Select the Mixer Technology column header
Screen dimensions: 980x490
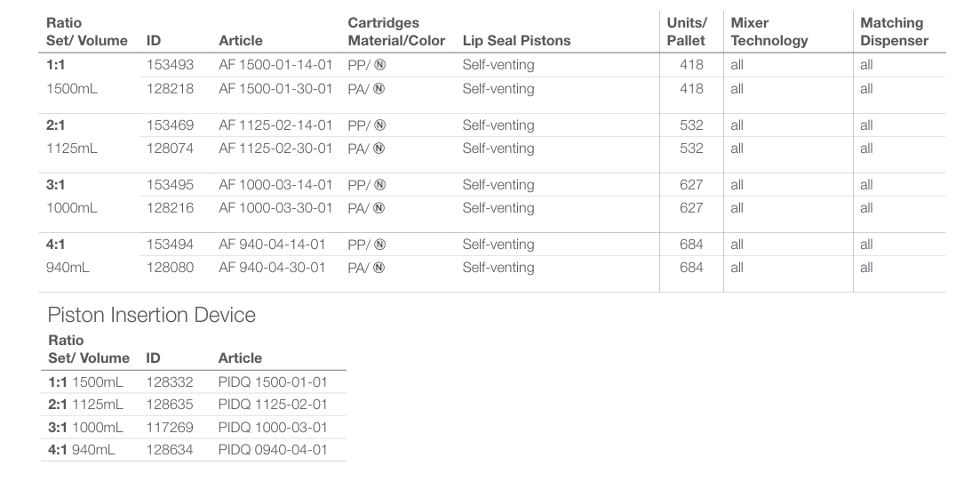(769, 31)
